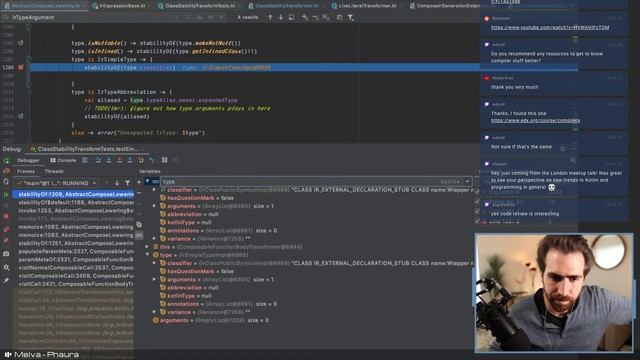Open the edx.org course link in chat
The width and height of the screenshot is (640, 360).
point(535,120)
